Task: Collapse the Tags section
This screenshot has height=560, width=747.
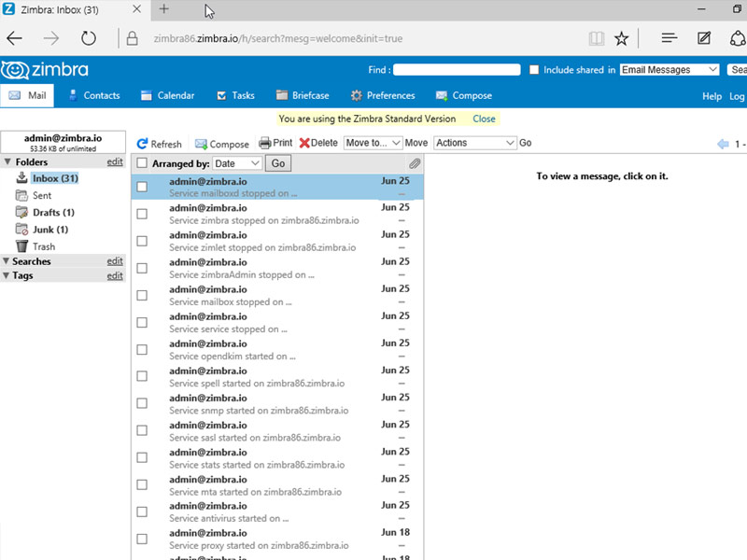Action: [7, 275]
